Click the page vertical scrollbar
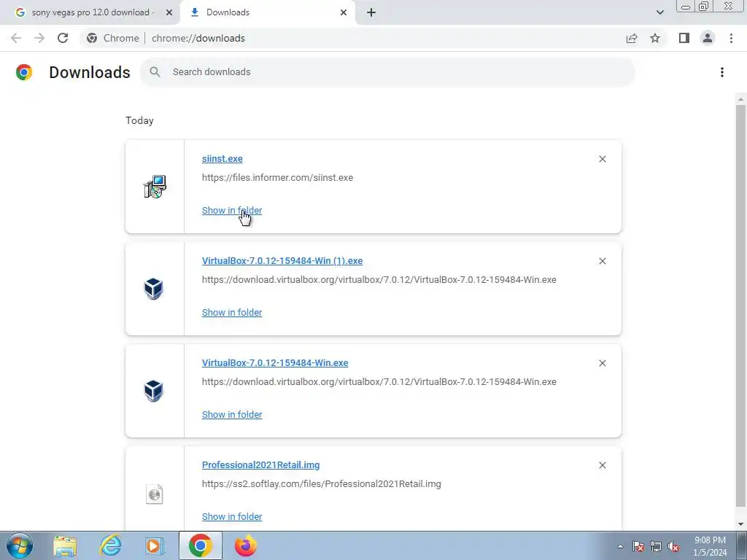Screen dimensions: 747x560 (x=740, y=305)
